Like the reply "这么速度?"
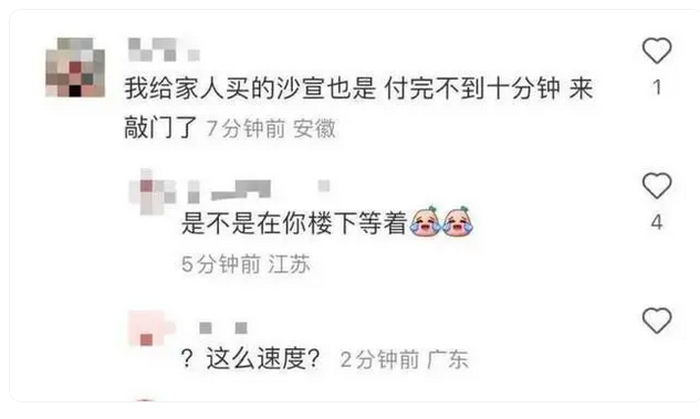Viewport: 700px width, 419px height. click(656, 320)
